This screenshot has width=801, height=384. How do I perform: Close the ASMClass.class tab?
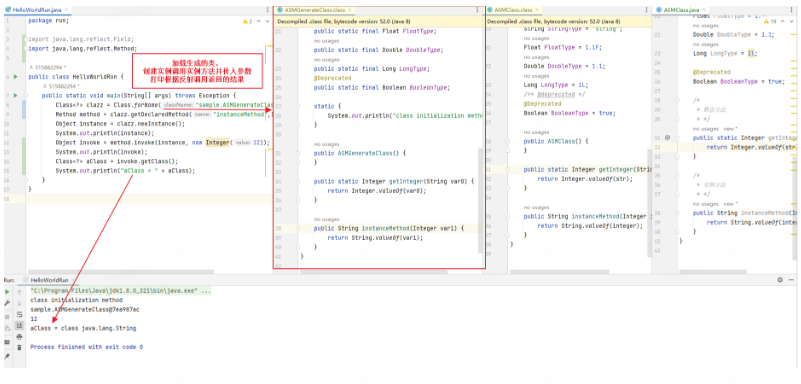click(x=536, y=10)
